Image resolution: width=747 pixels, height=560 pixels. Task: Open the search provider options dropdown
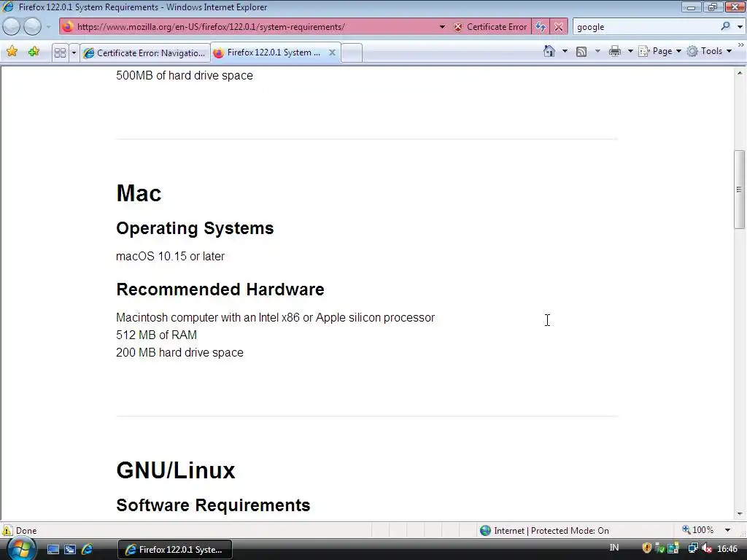click(740, 27)
